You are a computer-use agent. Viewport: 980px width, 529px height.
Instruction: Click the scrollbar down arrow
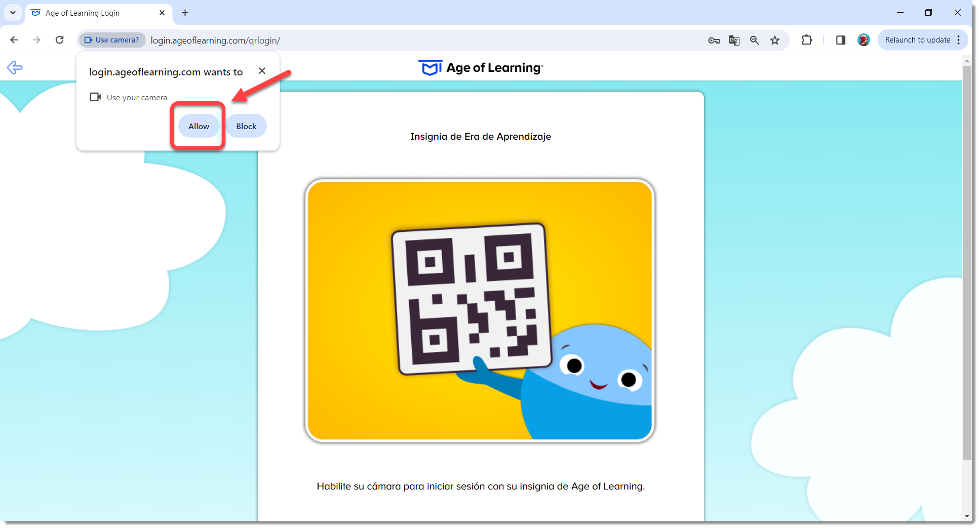pyautogui.click(x=967, y=516)
